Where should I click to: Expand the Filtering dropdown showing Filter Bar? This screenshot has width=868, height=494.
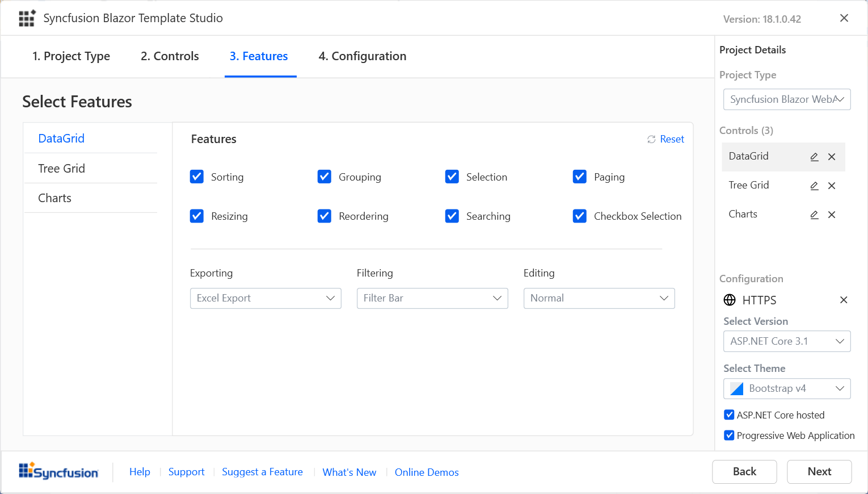(x=432, y=299)
